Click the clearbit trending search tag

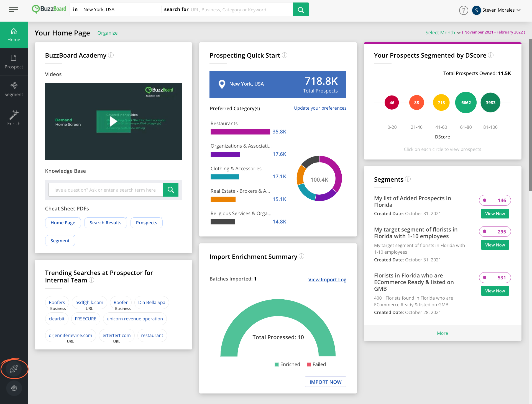click(57, 319)
